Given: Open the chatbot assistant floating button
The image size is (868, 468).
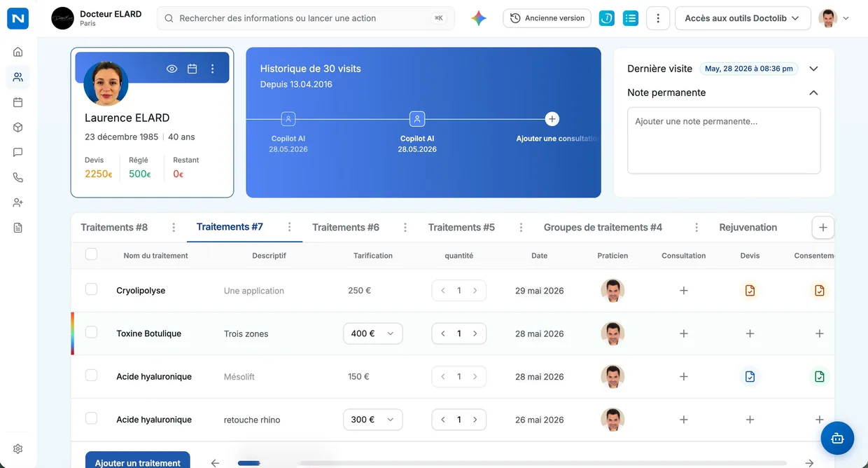Looking at the screenshot, I should tap(837, 439).
